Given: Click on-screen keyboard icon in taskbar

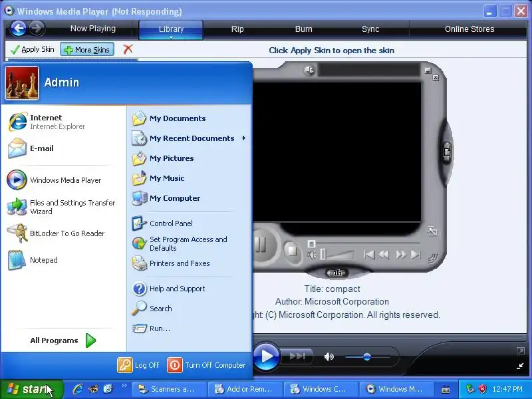Looking at the screenshot, I should click(x=446, y=390).
